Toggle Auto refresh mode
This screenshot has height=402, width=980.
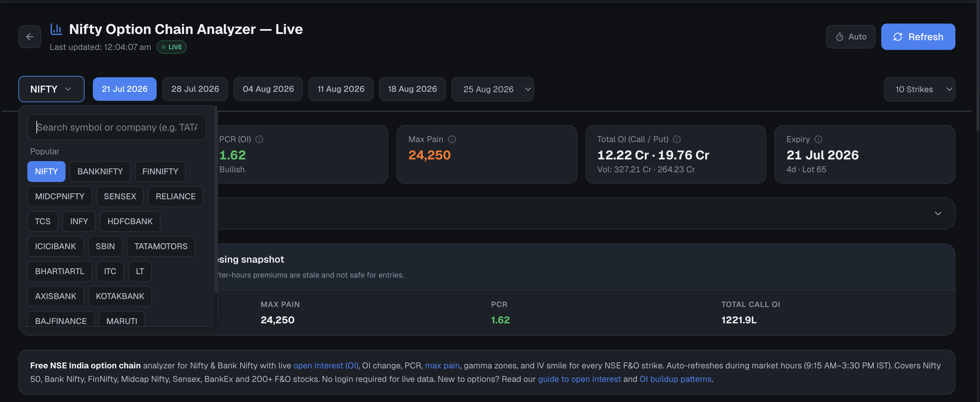pos(851,37)
